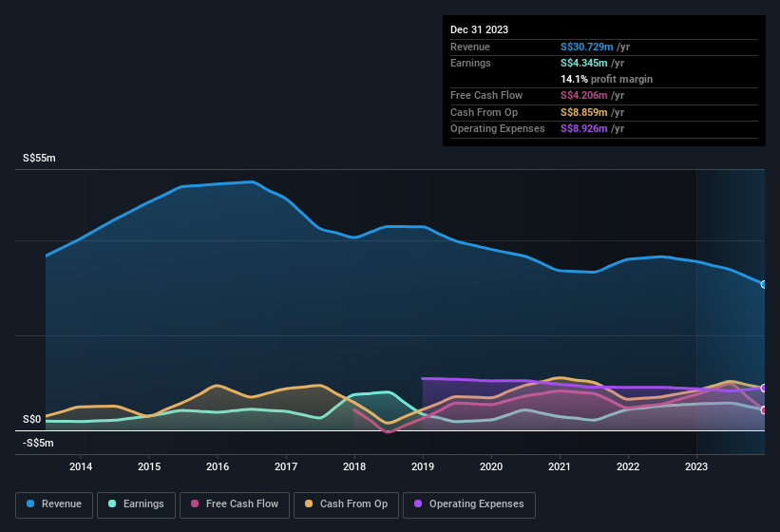Click the 2022 x-axis label
The image size is (780, 532).
(628, 466)
